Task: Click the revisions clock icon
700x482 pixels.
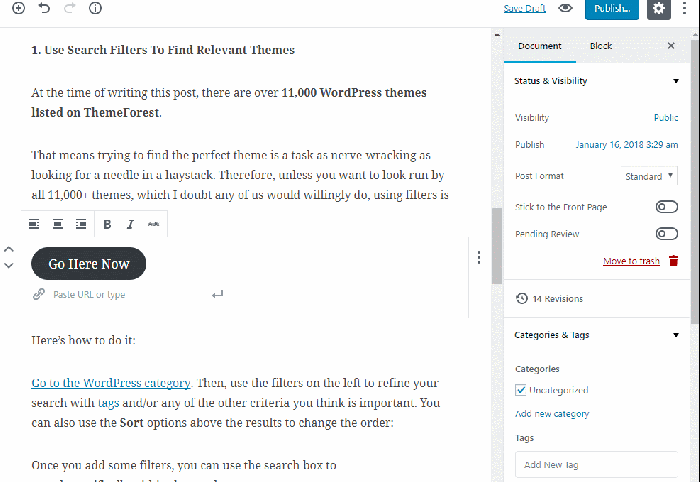Action: (521, 299)
